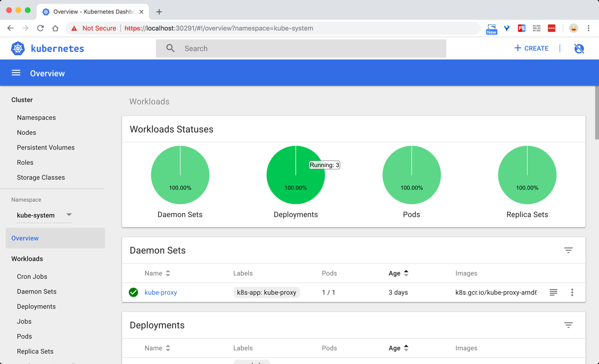Click the red FE extension icon
Viewport: 599px width, 364px height.
point(522,29)
